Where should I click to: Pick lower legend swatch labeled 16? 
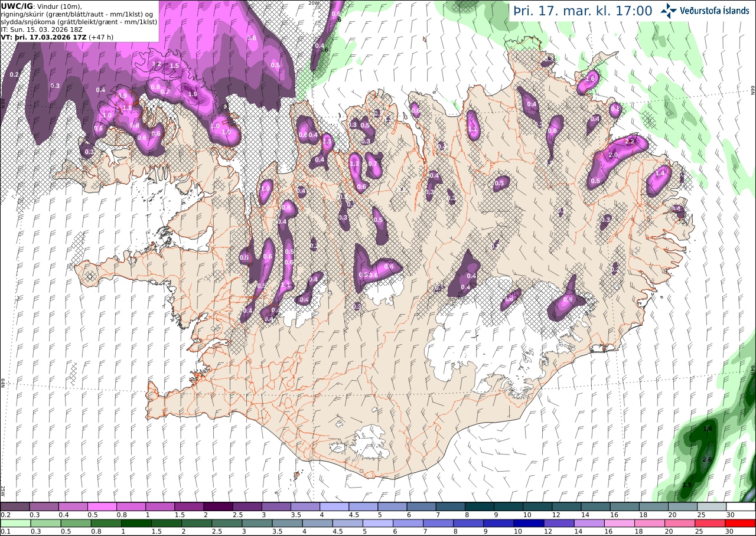pyautogui.click(x=620, y=523)
